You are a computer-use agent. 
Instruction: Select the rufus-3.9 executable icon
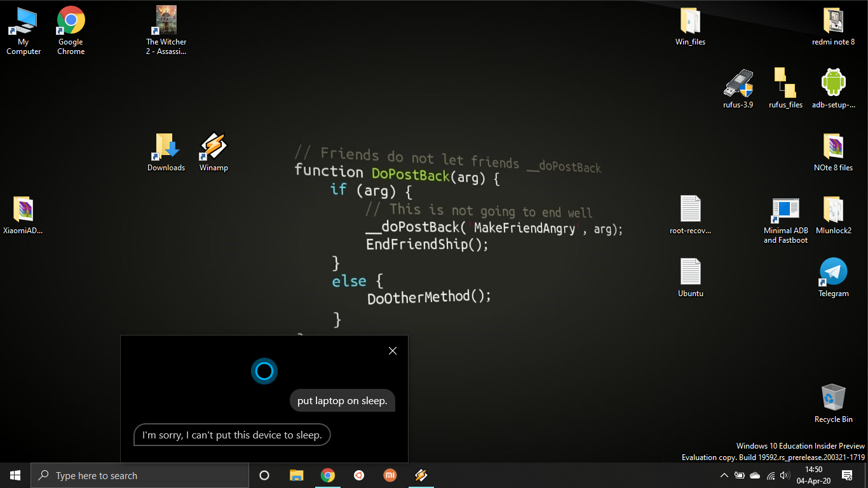pyautogui.click(x=738, y=89)
